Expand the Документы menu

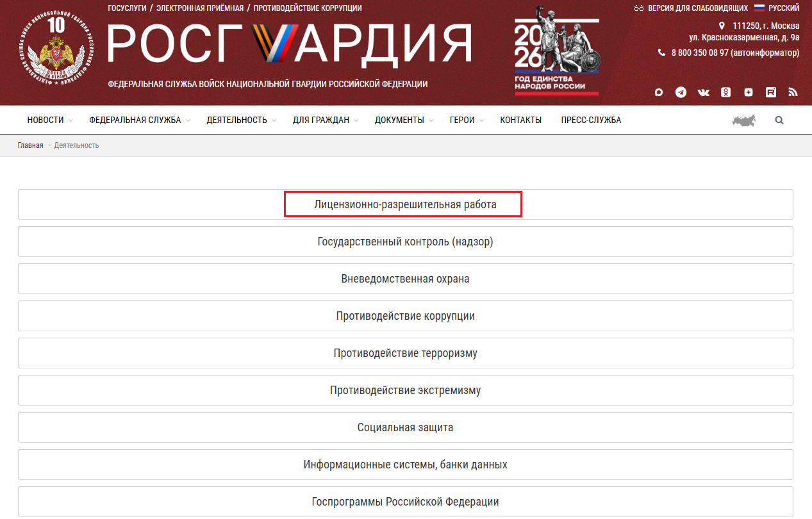(404, 120)
